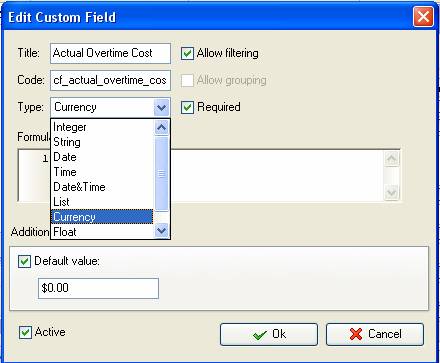Click the Cancel button with red X
This screenshot has height=363, width=440.
(375, 334)
